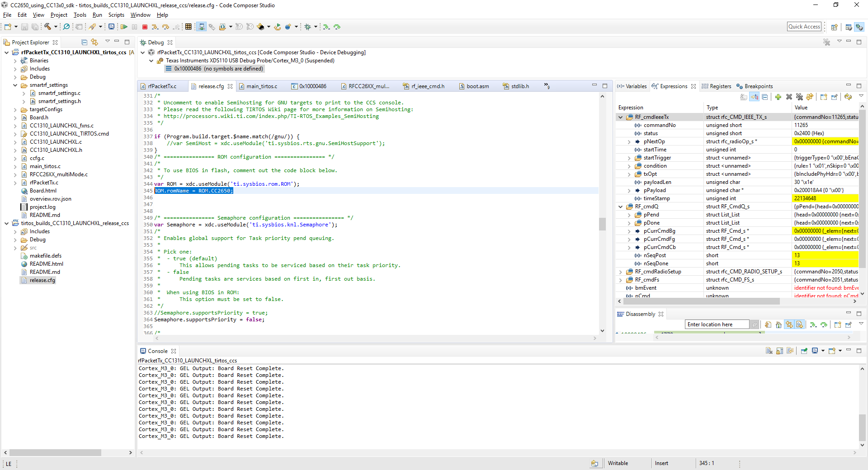Toggle Scroll Lock in Console
Viewport: 868px width, 470px height.
(780, 351)
